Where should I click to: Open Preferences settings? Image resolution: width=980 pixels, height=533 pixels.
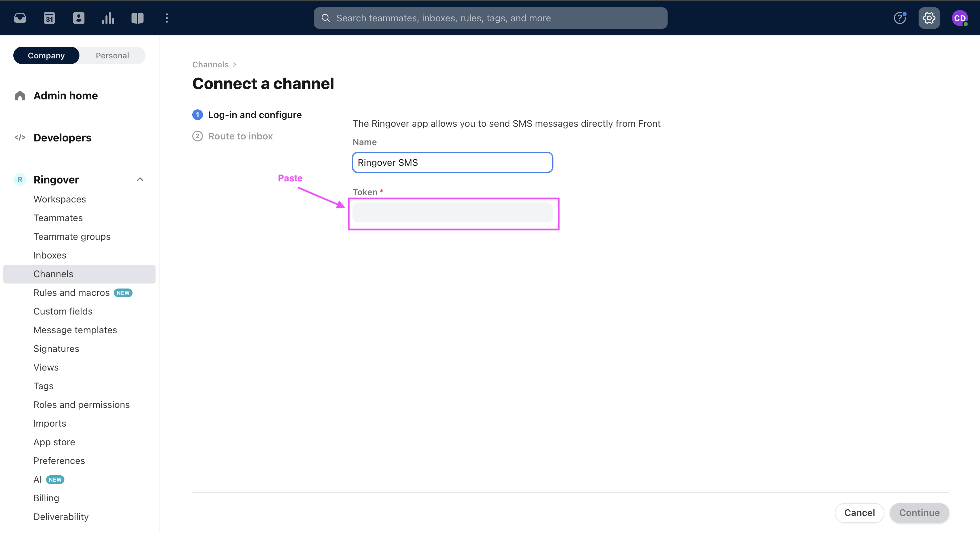[x=59, y=460]
